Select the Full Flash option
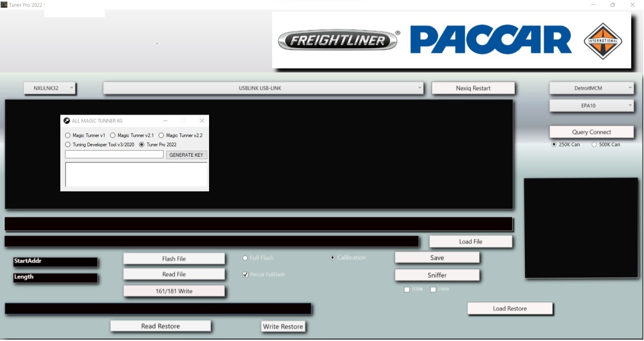The image size is (644, 341). coord(245,258)
